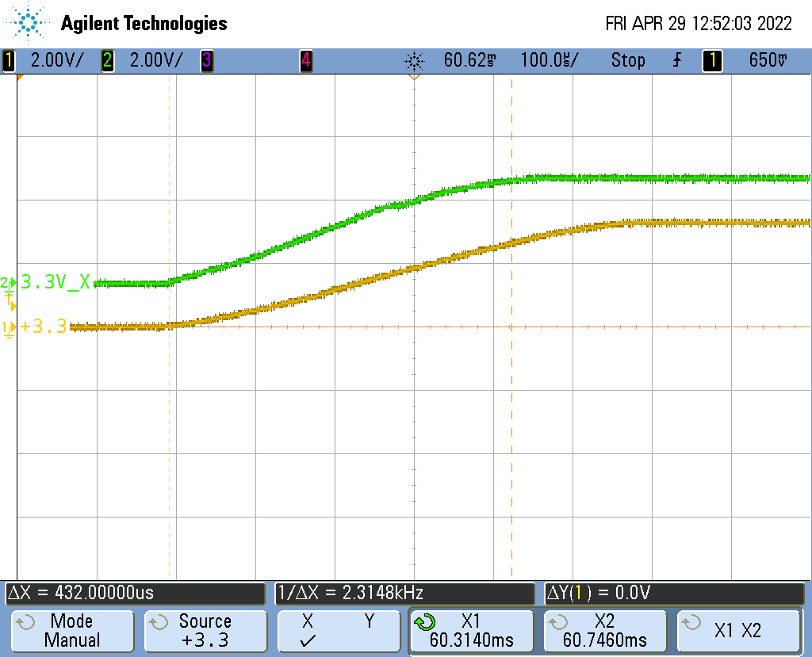Toggle channel 1 display on or off

tap(8, 60)
